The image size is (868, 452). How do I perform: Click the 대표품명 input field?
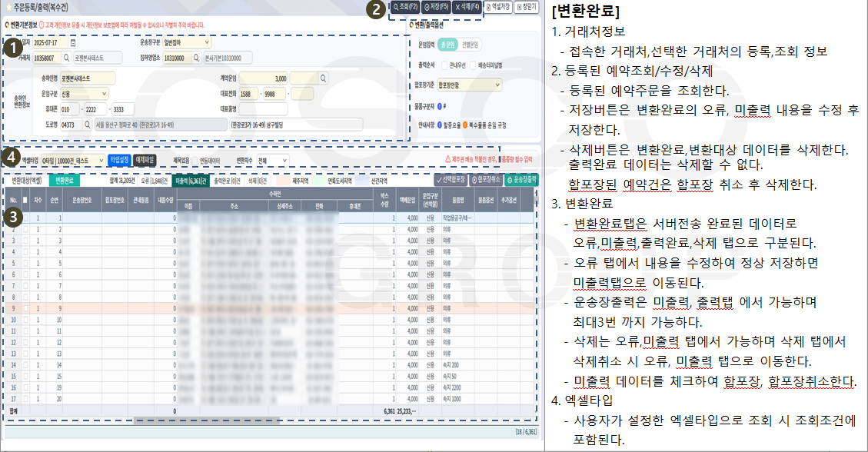263,109
